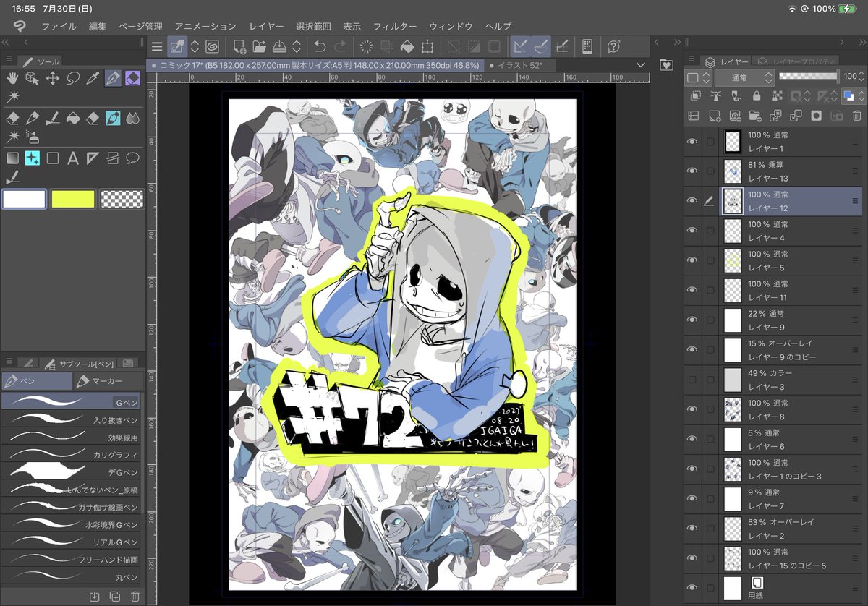Click the Create layer mask icon
The image size is (868, 606).
[816, 115]
